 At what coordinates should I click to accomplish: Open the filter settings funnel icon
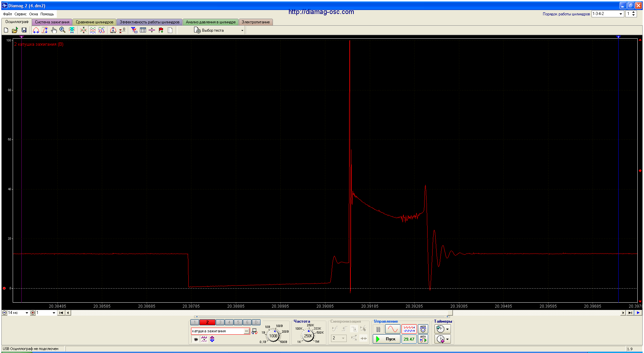click(134, 30)
